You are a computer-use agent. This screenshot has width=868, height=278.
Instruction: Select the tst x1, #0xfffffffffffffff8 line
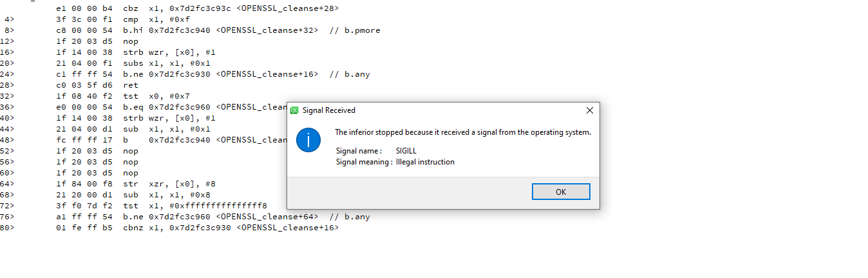pyautogui.click(x=195, y=206)
